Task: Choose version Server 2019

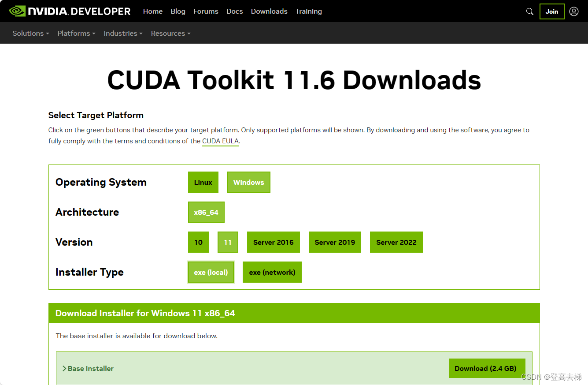Action: coord(335,242)
